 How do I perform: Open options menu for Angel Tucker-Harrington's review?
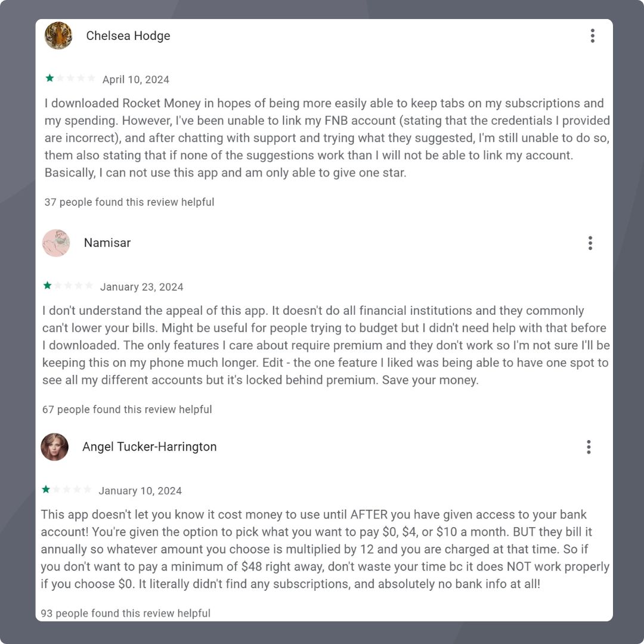pyautogui.click(x=589, y=447)
